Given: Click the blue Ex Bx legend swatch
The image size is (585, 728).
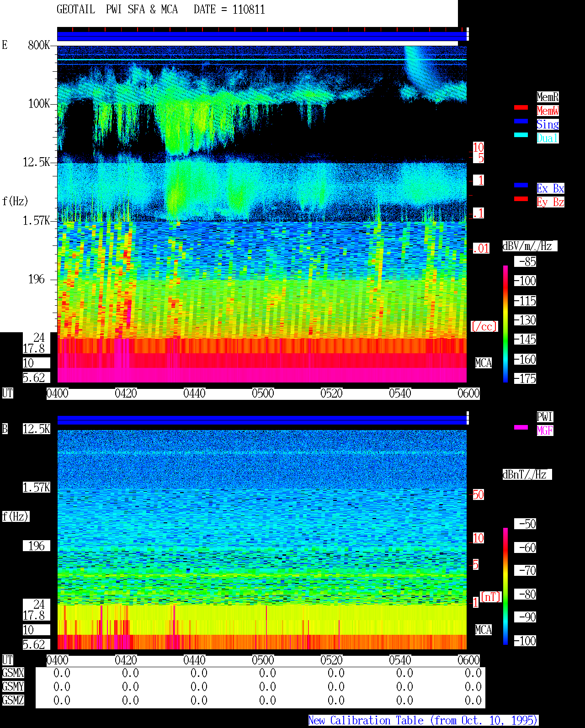Looking at the screenshot, I should 521,185.
